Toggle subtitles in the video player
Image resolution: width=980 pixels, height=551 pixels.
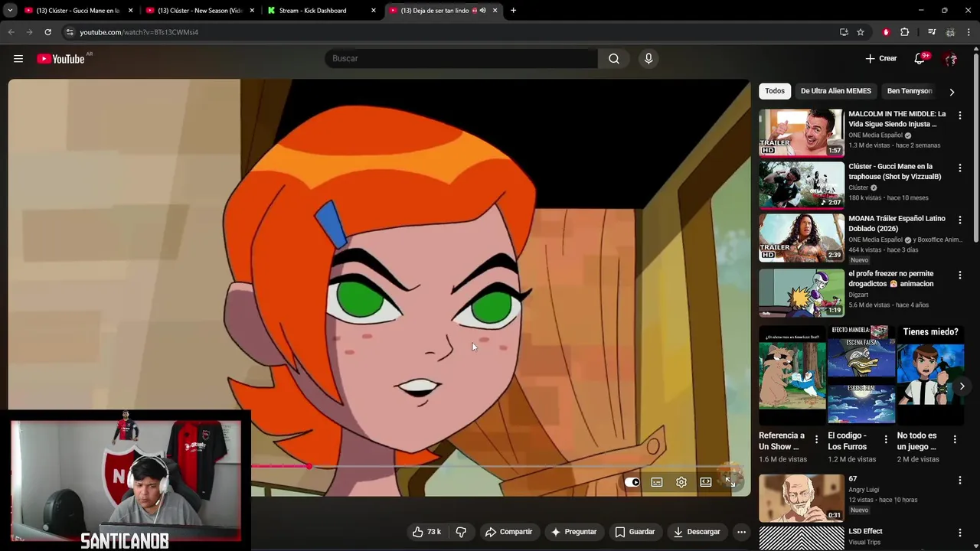pos(657,482)
